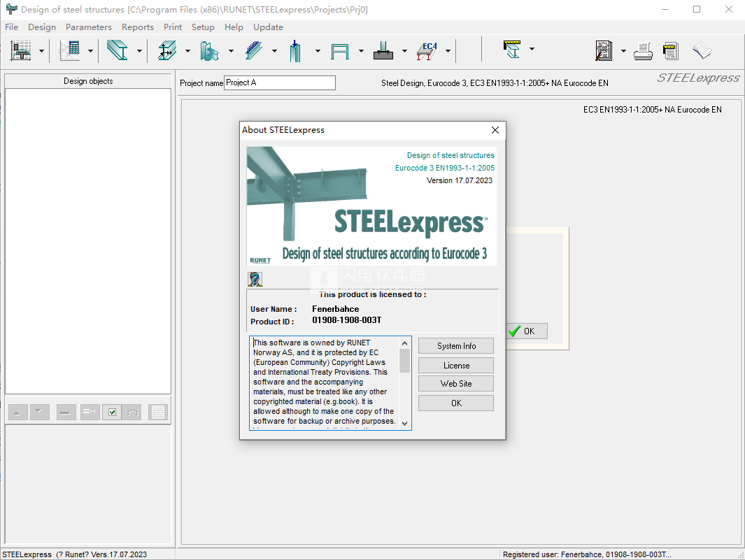The height and width of the screenshot is (560, 745).
Task: Click the user avatar icon in About dialog
Action: click(x=255, y=279)
